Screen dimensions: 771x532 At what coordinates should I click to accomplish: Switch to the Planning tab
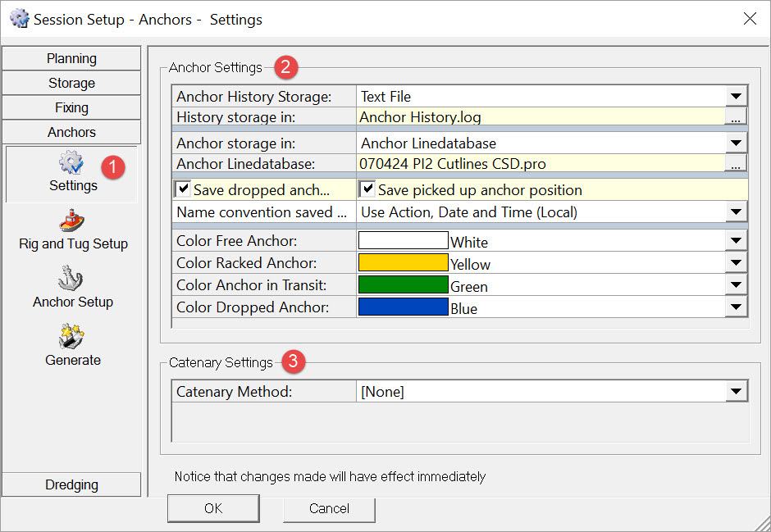click(71, 58)
